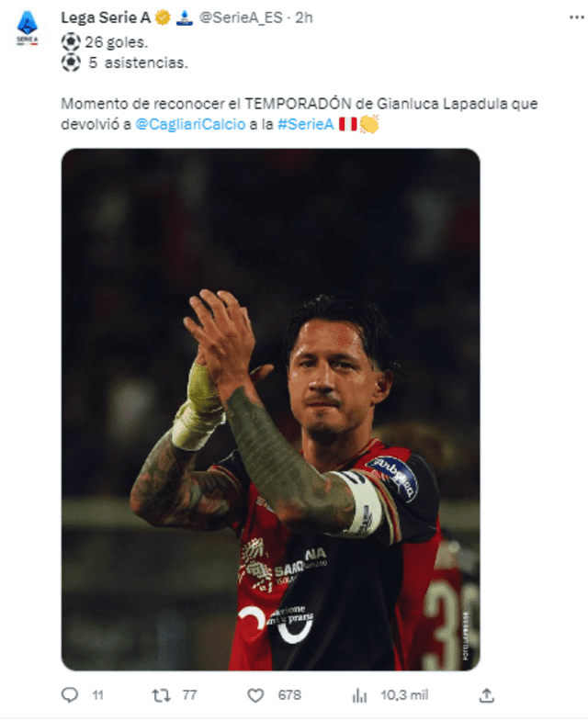The height and width of the screenshot is (721, 588).
Task: Click the Lega Serie A profile avatar
Action: click(28, 29)
